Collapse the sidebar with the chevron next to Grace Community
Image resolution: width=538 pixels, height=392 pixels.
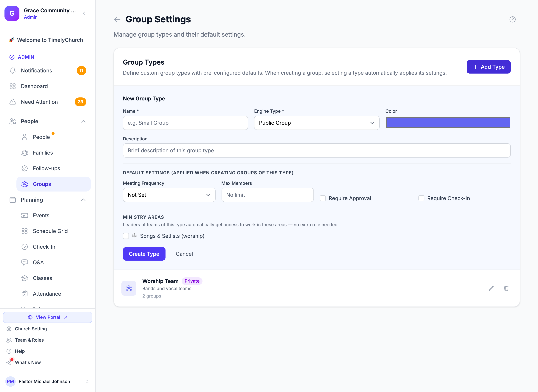84,13
